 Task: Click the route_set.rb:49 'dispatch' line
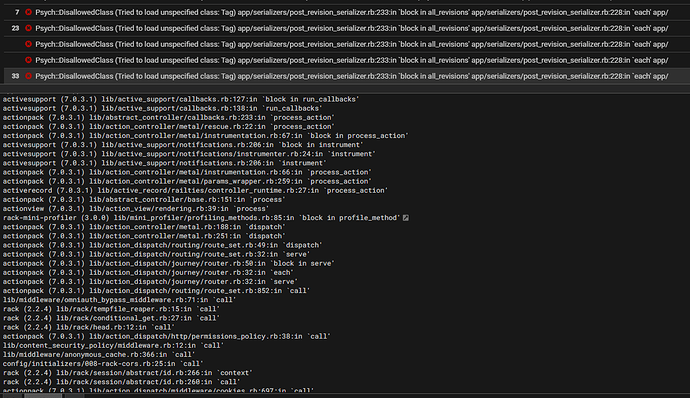[x=162, y=245]
